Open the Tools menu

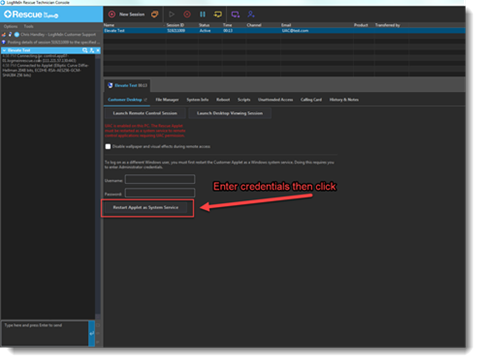(x=29, y=26)
